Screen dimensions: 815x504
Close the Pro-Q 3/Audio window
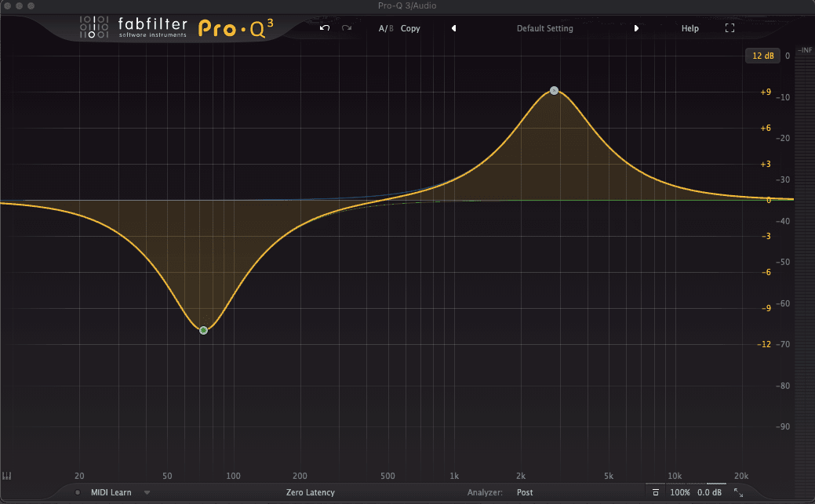(7, 5)
